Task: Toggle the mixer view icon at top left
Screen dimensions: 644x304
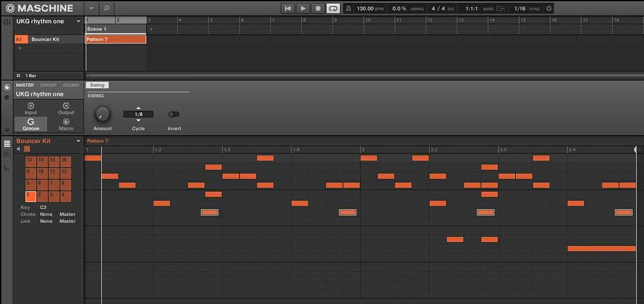Action: point(7,22)
